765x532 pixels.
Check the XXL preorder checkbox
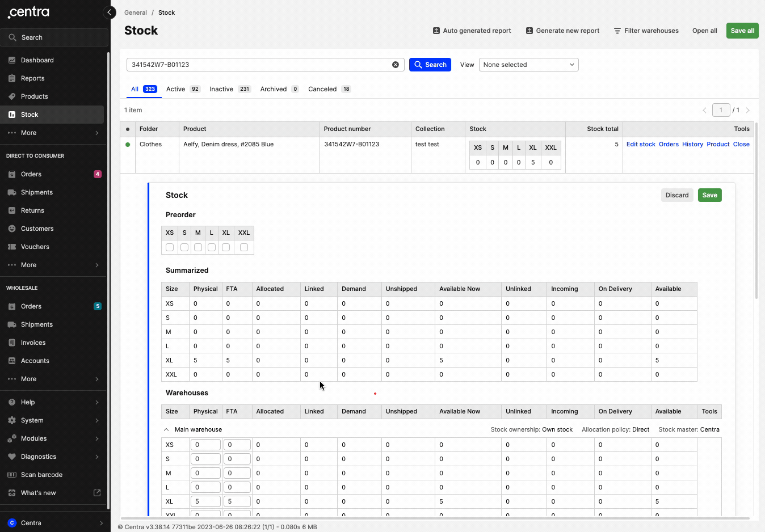(x=244, y=247)
